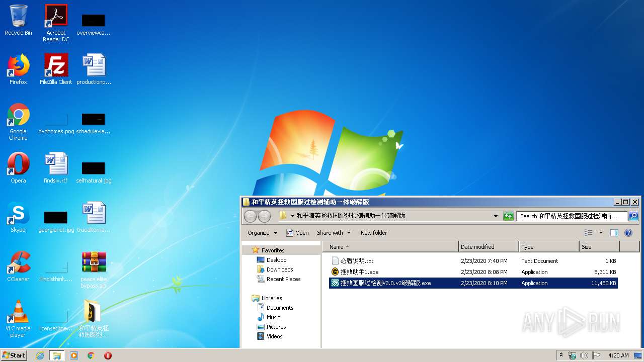The width and height of the screenshot is (644, 362).
Task: Open the Organize menu
Action: [x=262, y=233]
